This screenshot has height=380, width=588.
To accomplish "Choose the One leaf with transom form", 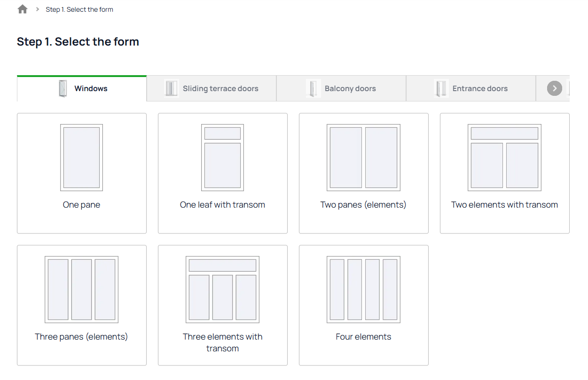I will point(222,157).
